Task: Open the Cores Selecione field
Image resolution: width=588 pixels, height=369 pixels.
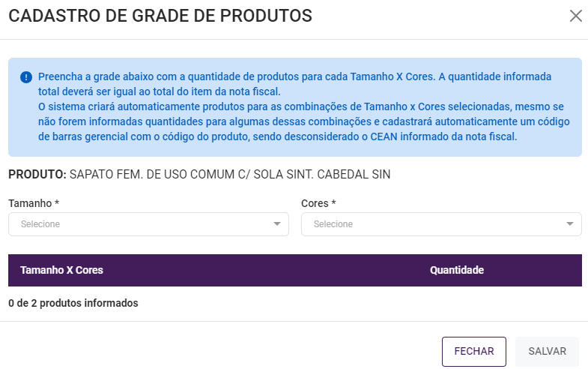Action: (x=434, y=223)
